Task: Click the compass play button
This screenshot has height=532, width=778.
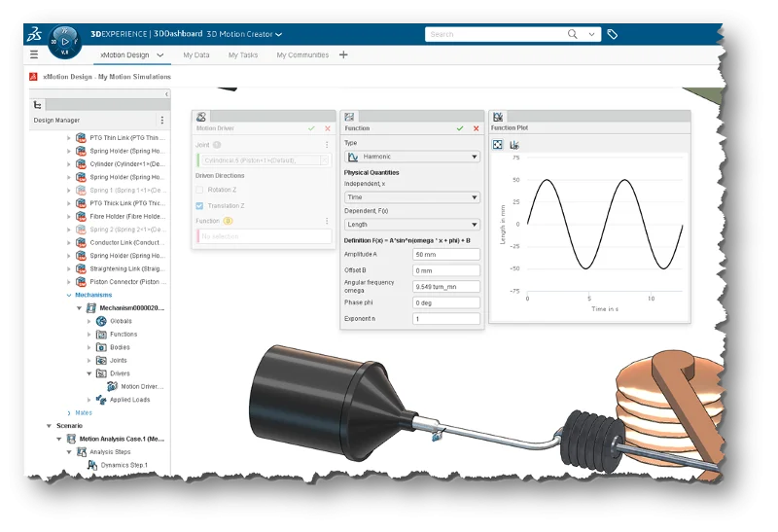Action: coord(65,42)
